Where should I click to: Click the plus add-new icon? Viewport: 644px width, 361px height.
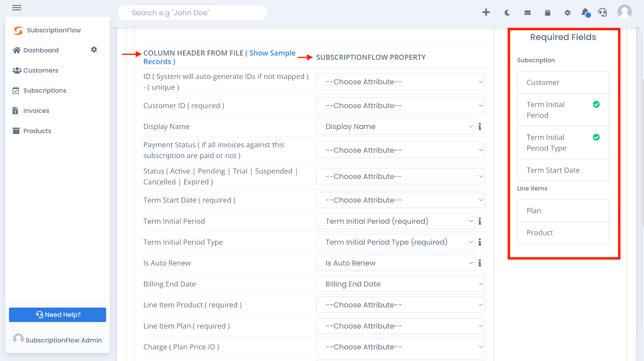pos(486,12)
